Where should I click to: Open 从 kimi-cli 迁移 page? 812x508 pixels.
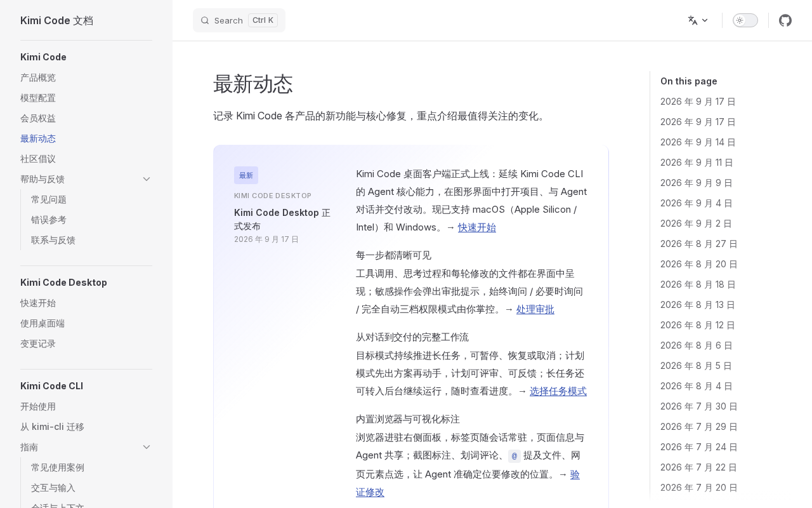(52, 427)
